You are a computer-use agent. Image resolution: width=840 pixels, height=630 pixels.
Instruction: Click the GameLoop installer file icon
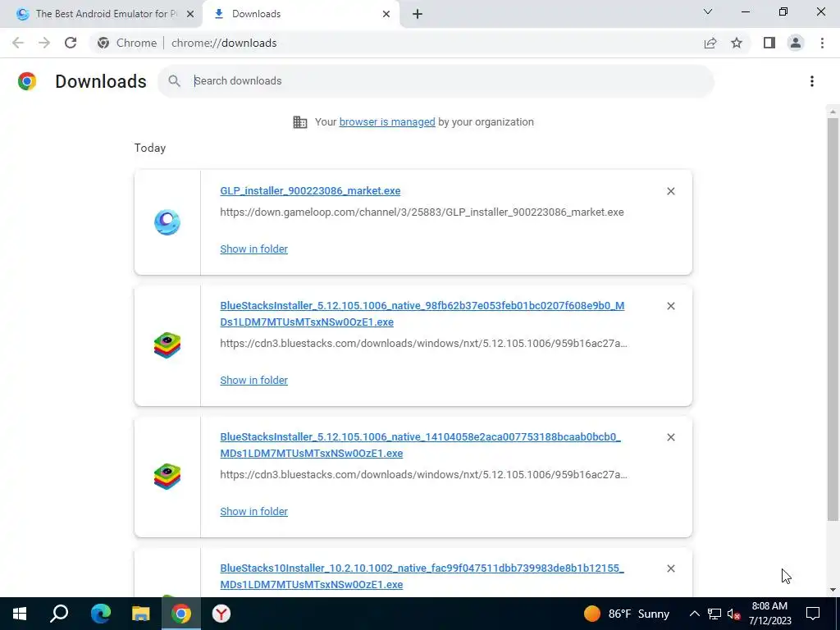pos(167,222)
